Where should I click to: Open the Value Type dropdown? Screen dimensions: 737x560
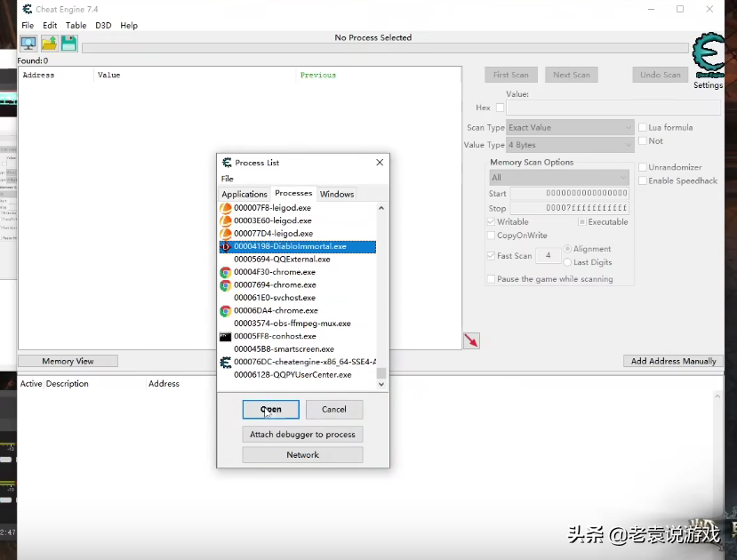pos(570,145)
